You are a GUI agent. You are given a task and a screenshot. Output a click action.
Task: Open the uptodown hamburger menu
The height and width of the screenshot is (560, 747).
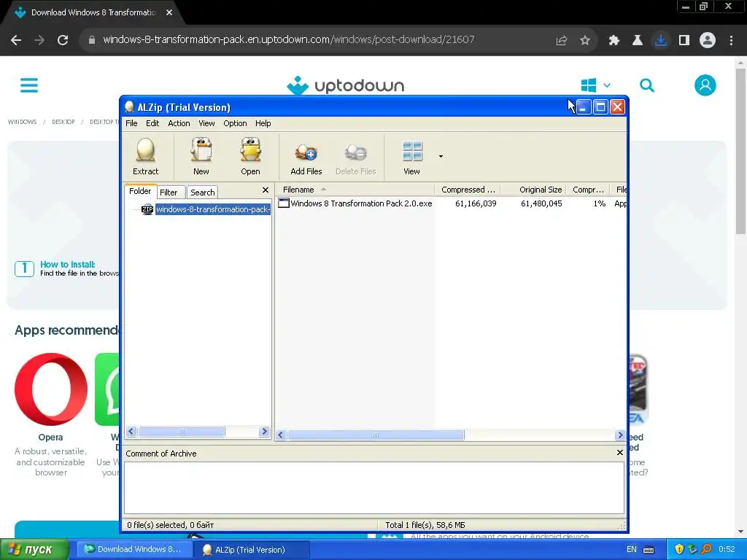pyautogui.click(x=29, y=85)
